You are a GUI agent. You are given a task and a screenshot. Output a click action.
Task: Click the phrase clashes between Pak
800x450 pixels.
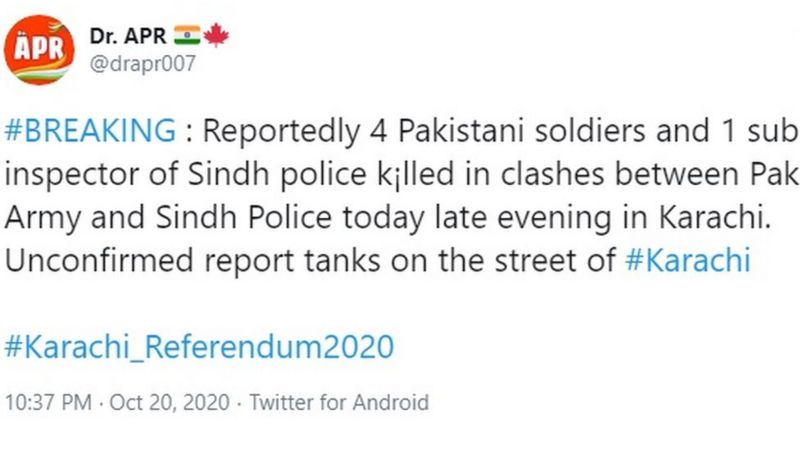pos(649,174)
